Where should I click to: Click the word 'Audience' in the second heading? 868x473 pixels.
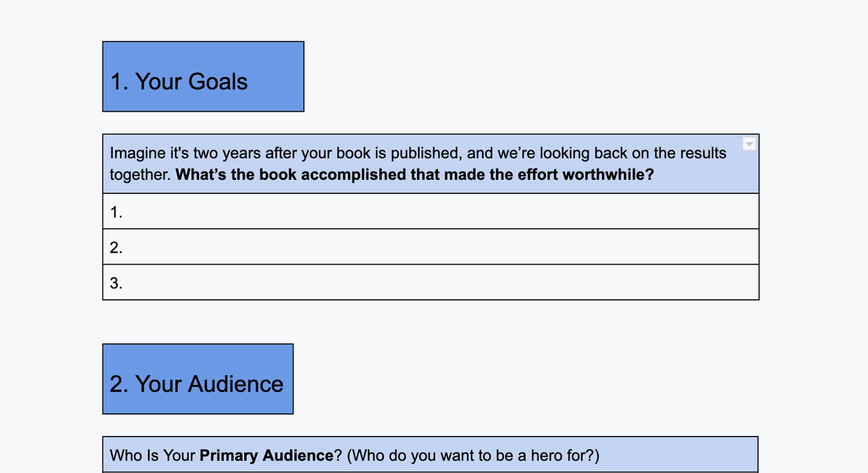pos(236,384)
